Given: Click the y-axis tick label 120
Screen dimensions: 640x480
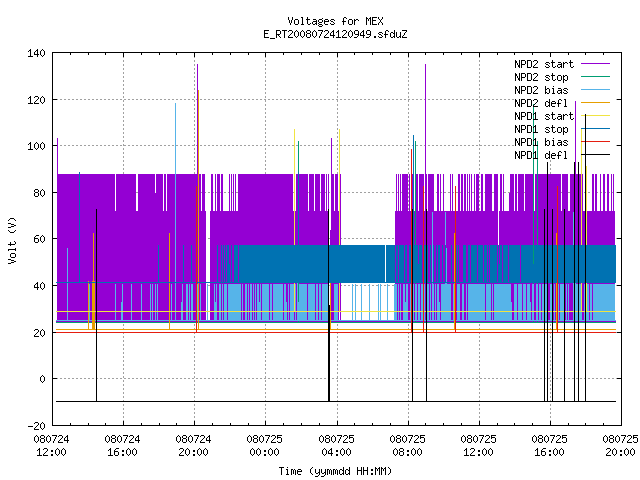Looking at the screenshot, I should [36, 100].
